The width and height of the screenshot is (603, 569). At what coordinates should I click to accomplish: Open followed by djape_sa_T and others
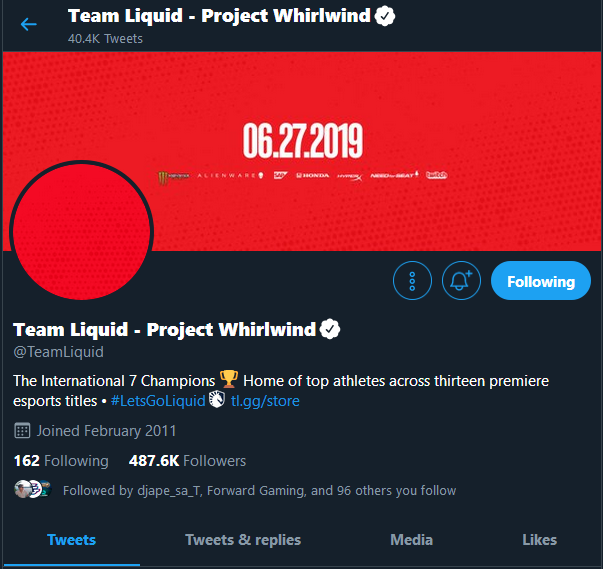259,491
